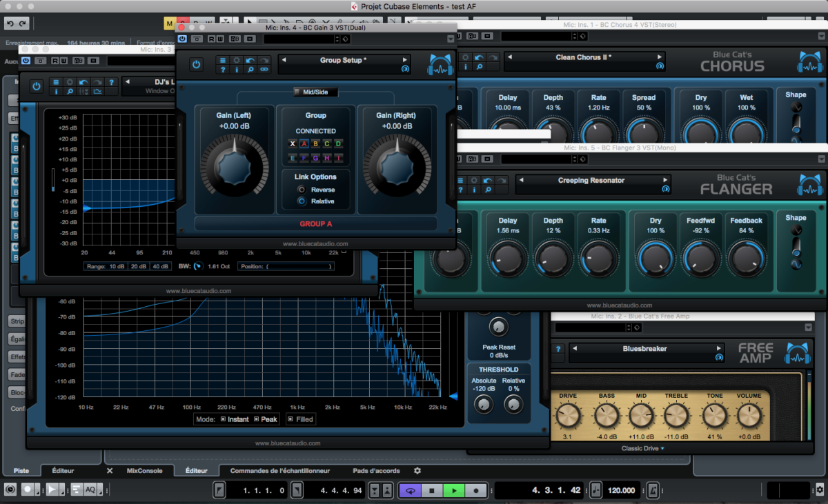Screen dimensions: 828x504
Task: Click the undo arrow in Flanger toolbar
Action: [x=489, y=181]
